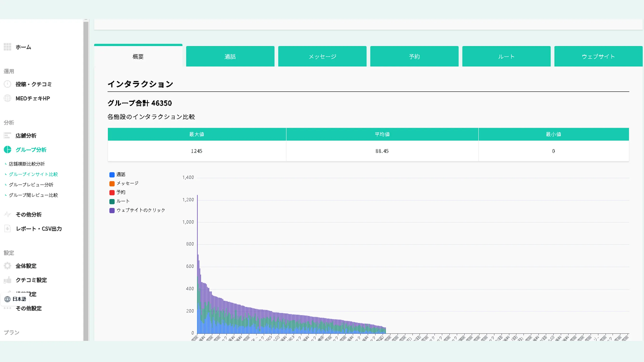Image resolution: width=644 pixels, height=362 pixels.
Task: Open 店舗横断比較分析 submenu item
Action: 27,164
